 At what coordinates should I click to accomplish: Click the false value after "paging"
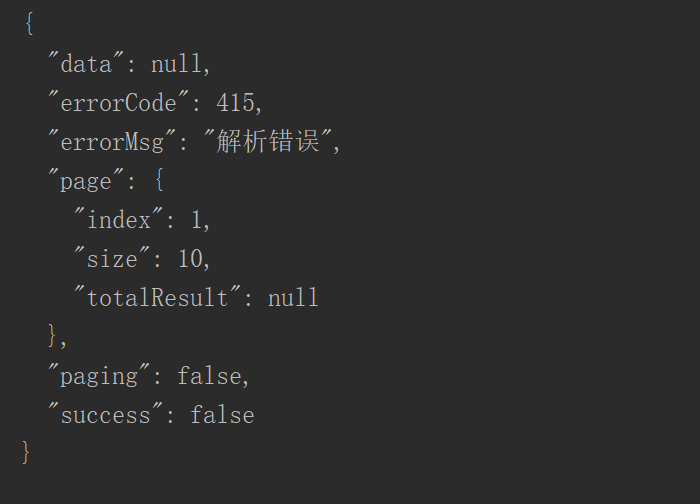210,376
